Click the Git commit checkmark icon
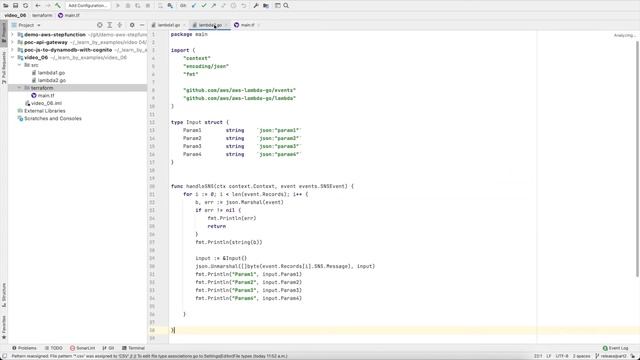 point(204,6)
